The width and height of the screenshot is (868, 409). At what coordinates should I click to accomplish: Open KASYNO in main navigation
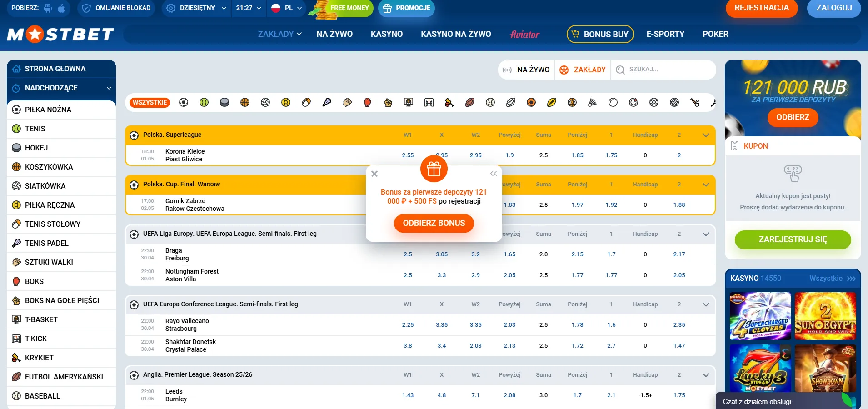tap(387, 34)
